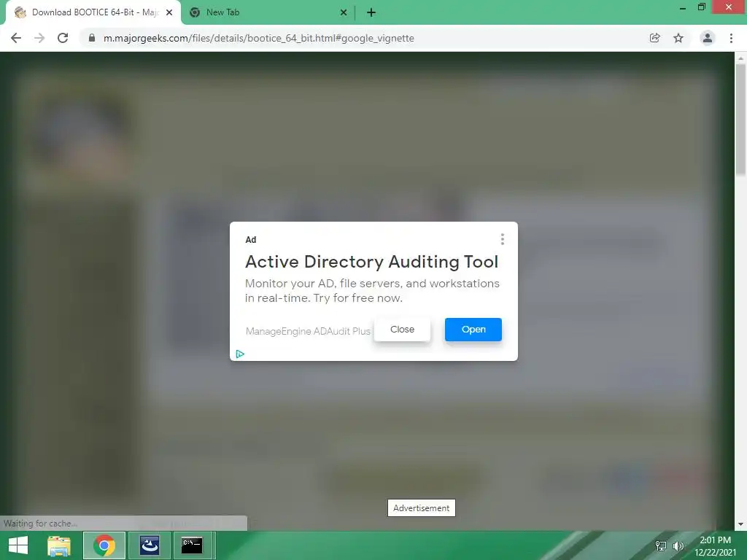This screenshot has width=747, height=560.
Task: Open File Explorer from the taskbar
Action: click(x=59, y=545)
